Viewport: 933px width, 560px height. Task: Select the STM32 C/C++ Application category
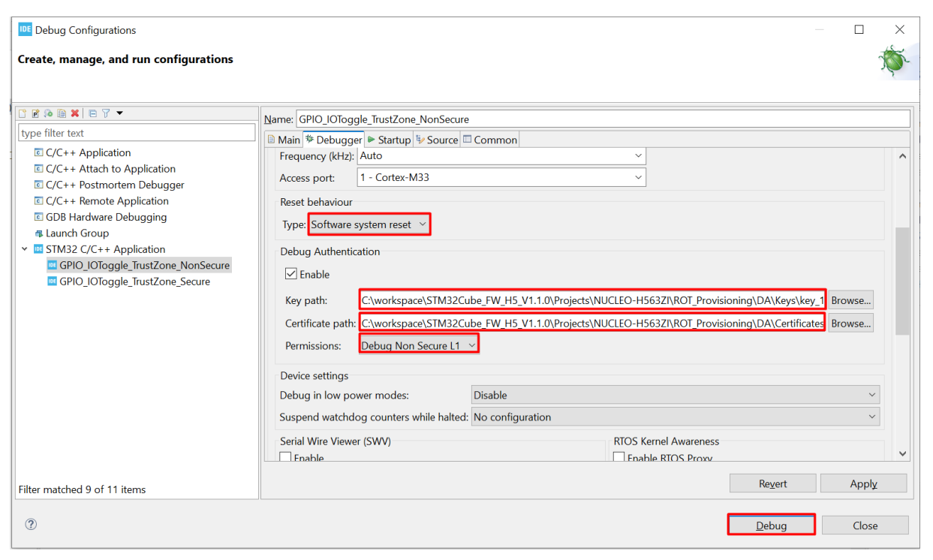[105, 249]
